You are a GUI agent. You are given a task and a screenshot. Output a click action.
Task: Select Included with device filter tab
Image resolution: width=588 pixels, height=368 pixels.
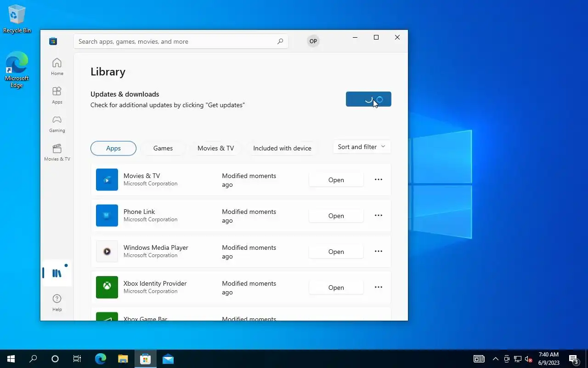pos(282,148)
